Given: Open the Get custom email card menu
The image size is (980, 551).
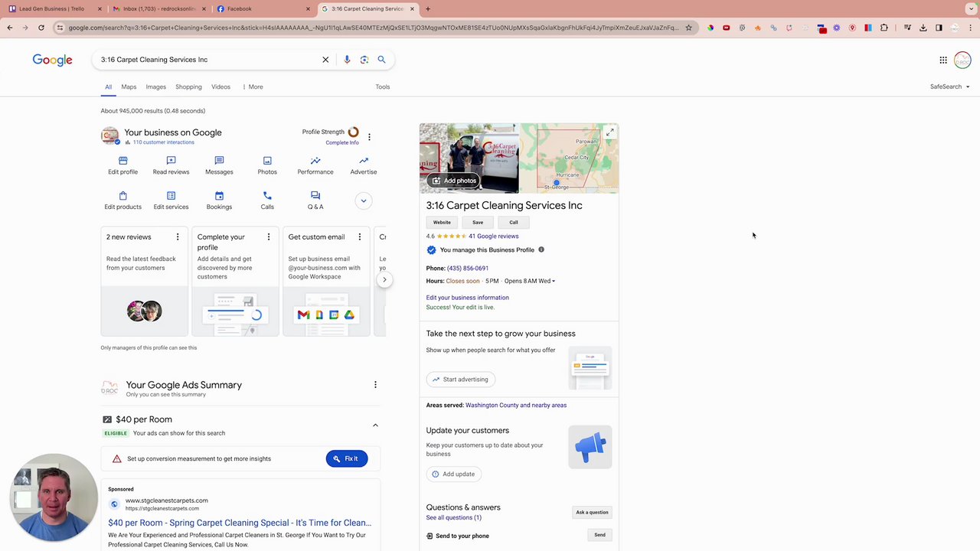Looking at the screenshot, I should (x=360, y=237).
